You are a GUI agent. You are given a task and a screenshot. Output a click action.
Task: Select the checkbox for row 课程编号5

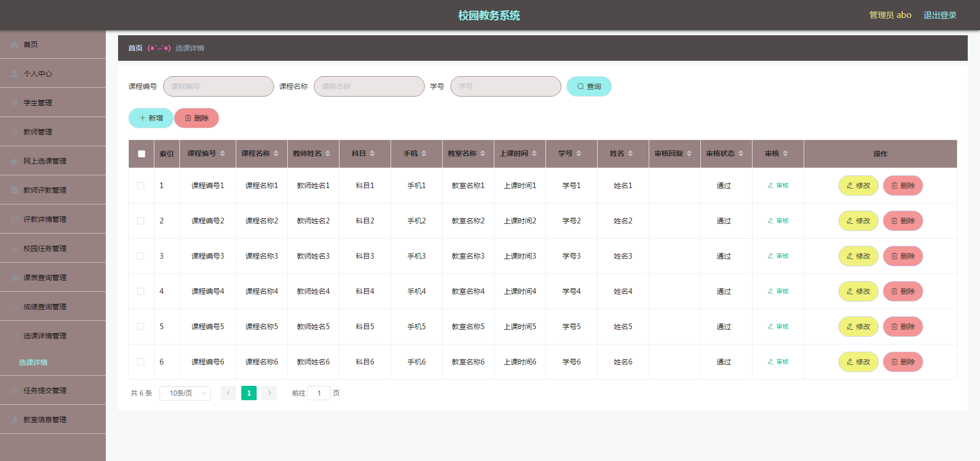(141, 327)
